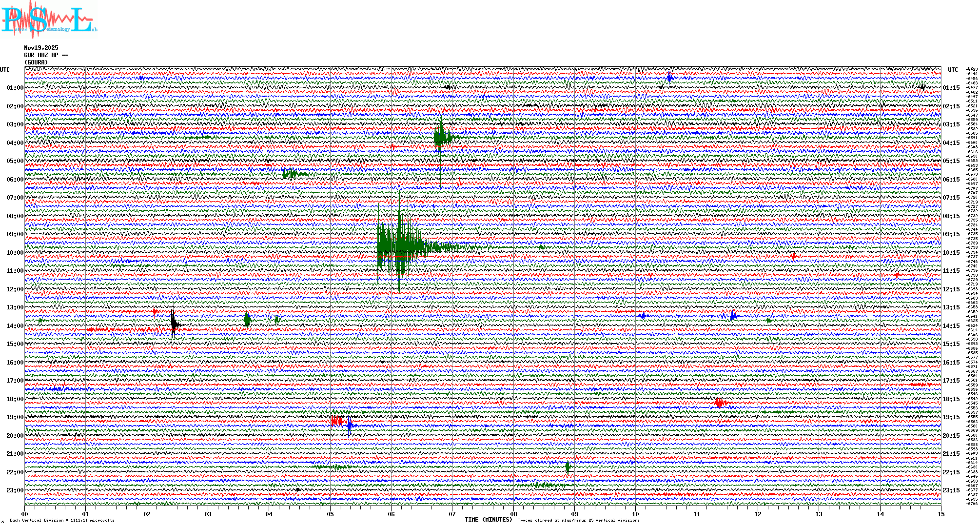Screen dimensions: 980x527
Task: Click the Each Vertical Division scale note
Action: [62, 520]
